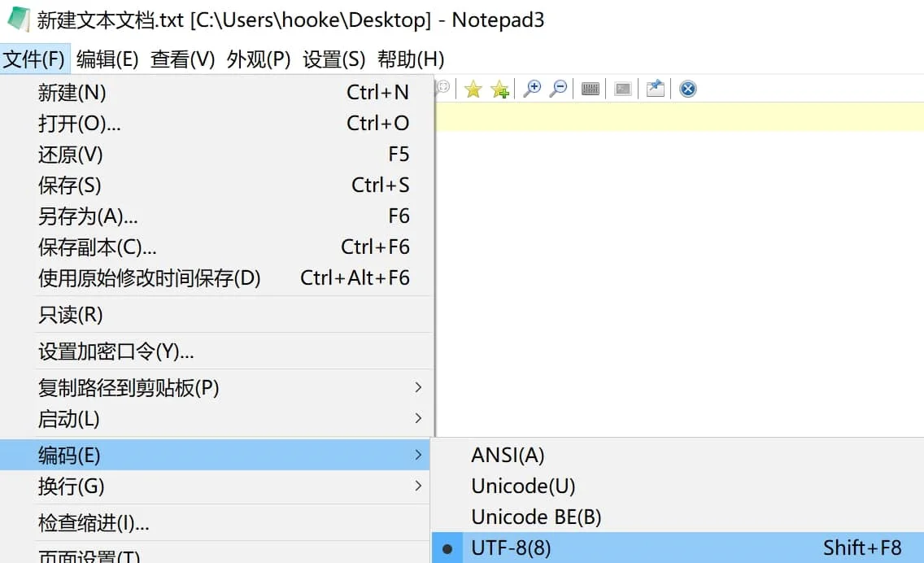Open the customize schemes slider icon
This screenshot has width=924, height=563.
[x=591, y=89]
